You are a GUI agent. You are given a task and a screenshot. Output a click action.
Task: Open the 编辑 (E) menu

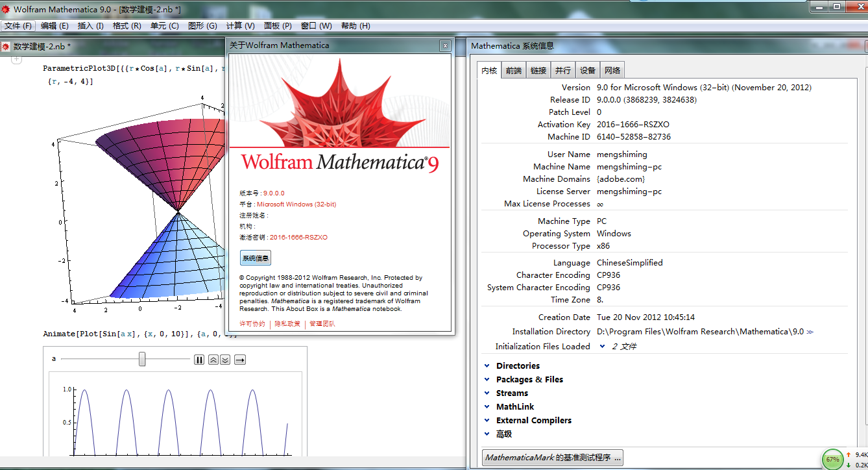click(54, 26)
